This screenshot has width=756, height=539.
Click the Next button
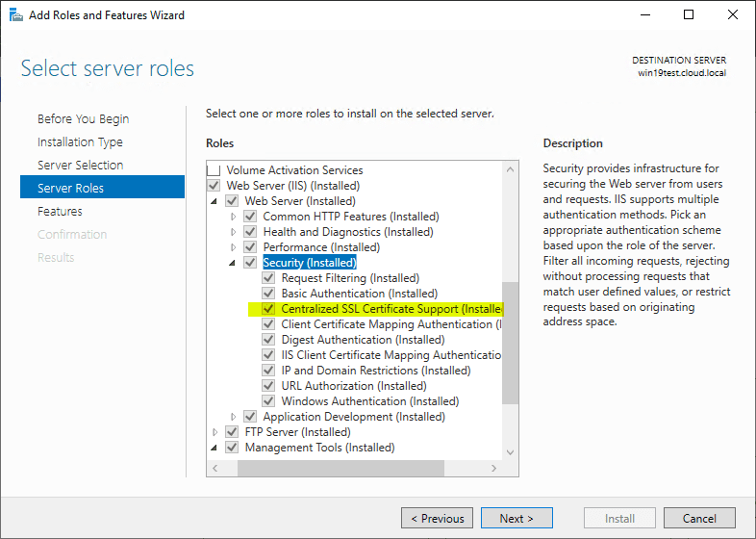tap(517, 518)
